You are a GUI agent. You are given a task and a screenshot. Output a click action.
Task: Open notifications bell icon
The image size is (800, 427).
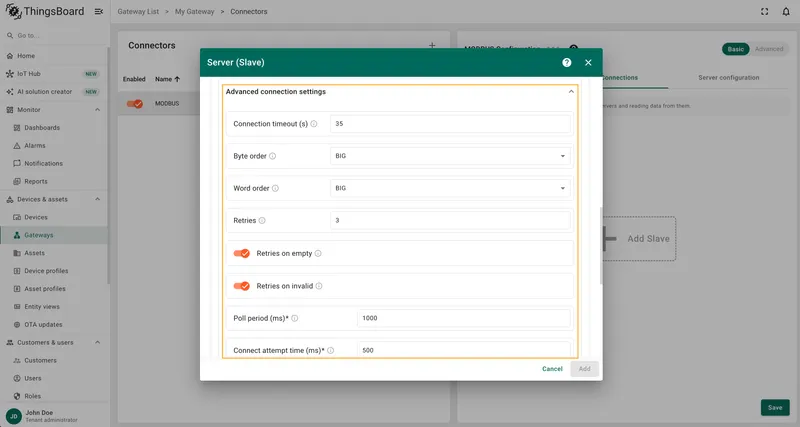tap(786, 11)
